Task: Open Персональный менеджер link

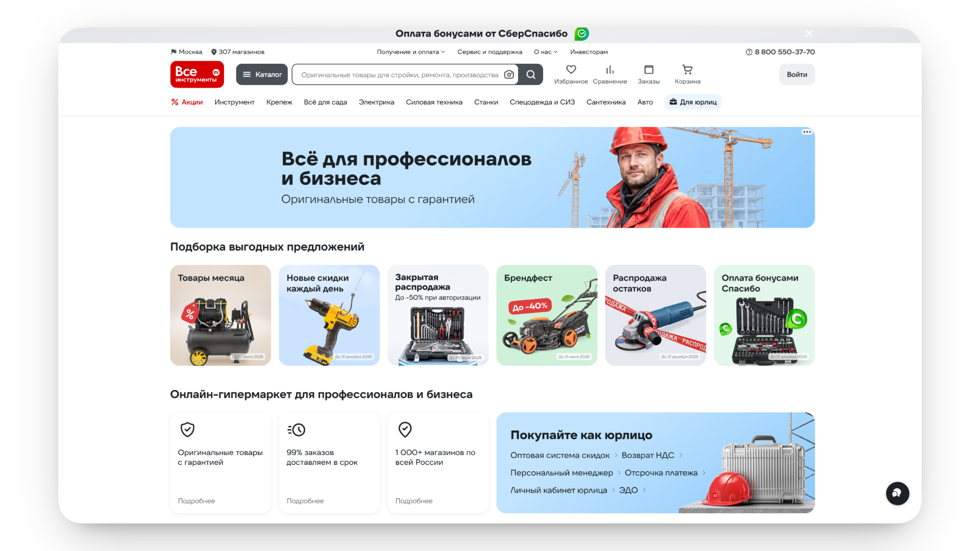Action: tap(565, 473)
